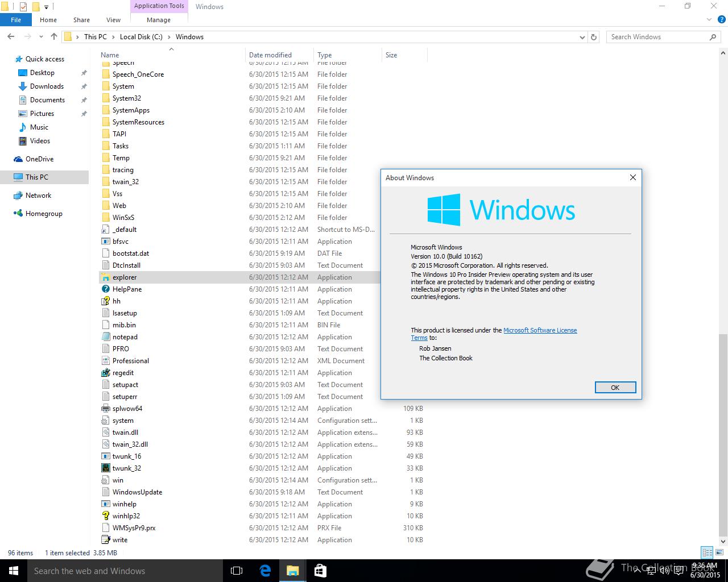This screenshot has height=582, width=728.
Task: Open the Home ribbon tab
Action: coord(48,20)
